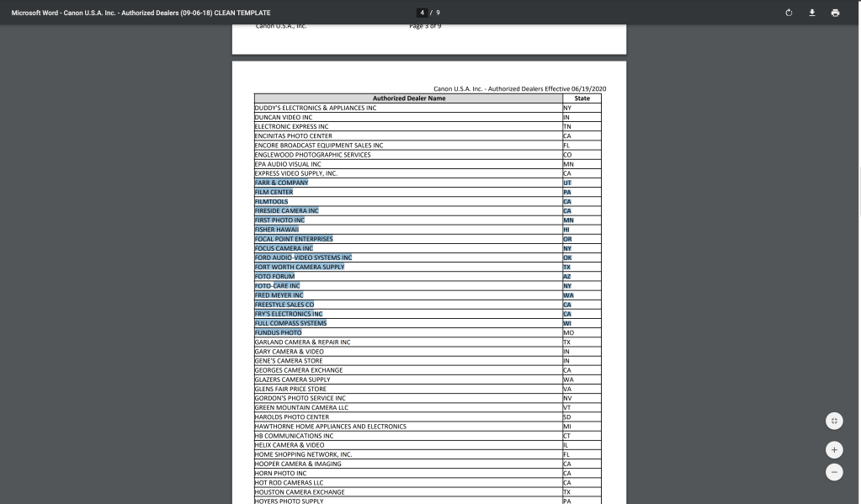Print the Authorized Dealers document
The image size is (861, 504).
(835, 13)
